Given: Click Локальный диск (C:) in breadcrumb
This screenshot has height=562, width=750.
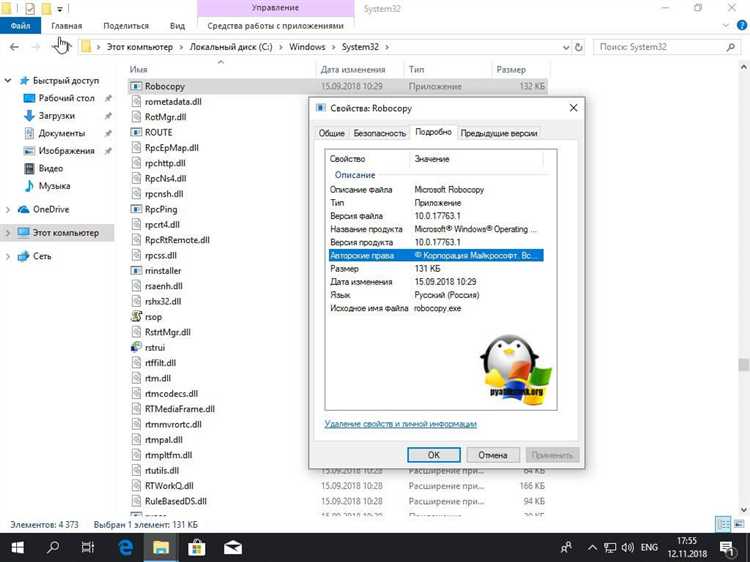Looking at the screenshot, I should pyautogui.click(x=231, y=47).
